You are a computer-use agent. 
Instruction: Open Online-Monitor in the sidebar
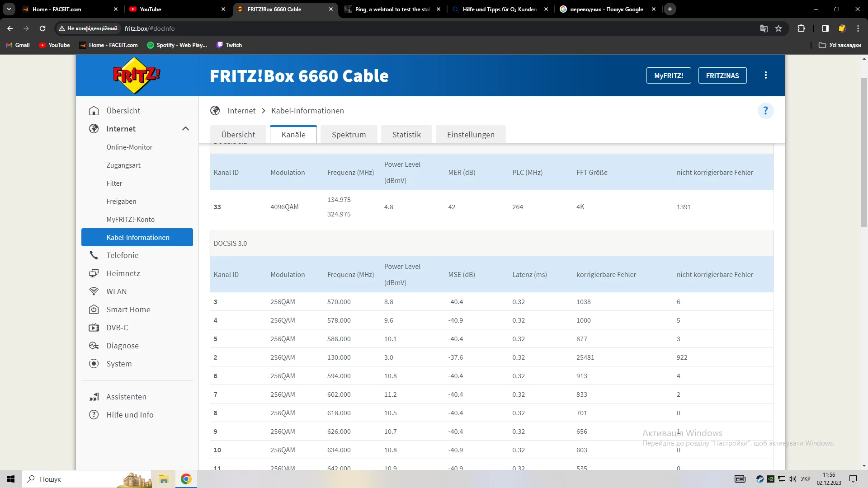(129, 147)
